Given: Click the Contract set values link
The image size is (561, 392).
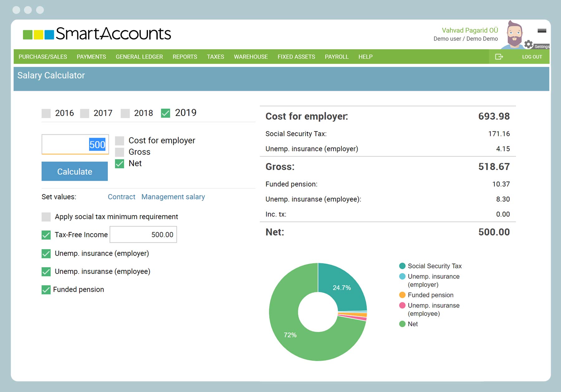Looking at the screenshot, I should point(122,197).
